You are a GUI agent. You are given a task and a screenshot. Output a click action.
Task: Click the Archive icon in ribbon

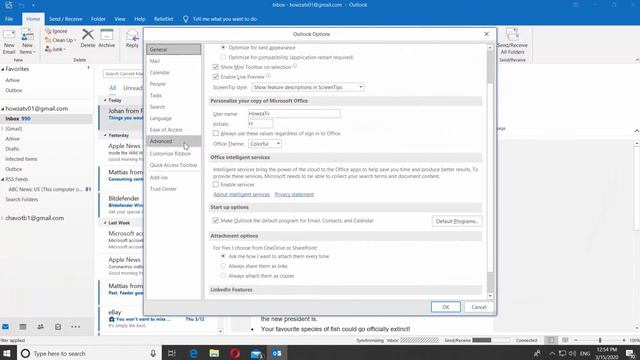107,35
